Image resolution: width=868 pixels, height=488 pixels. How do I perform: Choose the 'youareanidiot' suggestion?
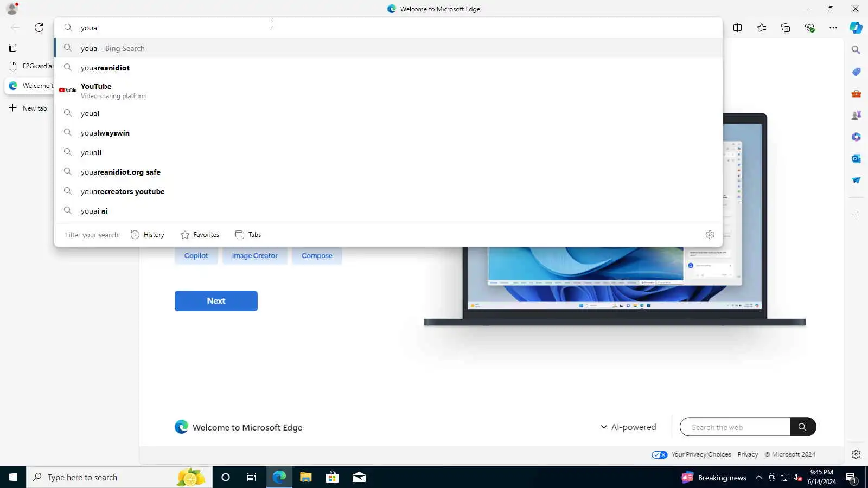point(388,68)
